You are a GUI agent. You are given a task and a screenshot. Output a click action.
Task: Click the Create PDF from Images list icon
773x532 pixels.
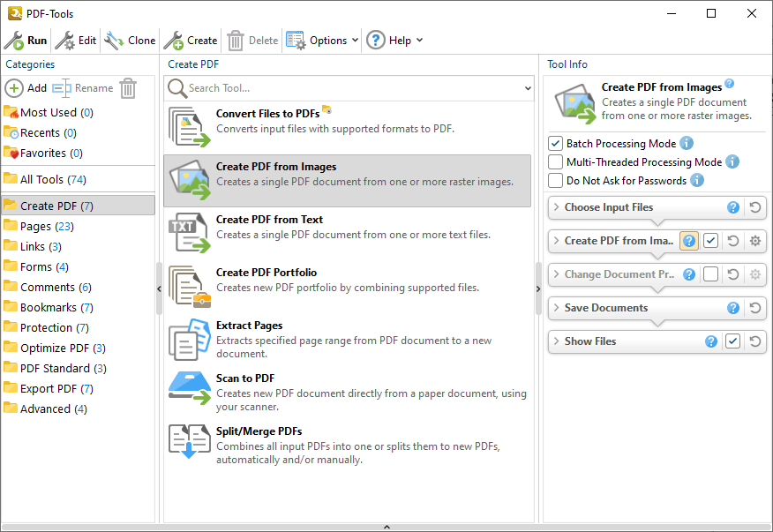[190, 179]
